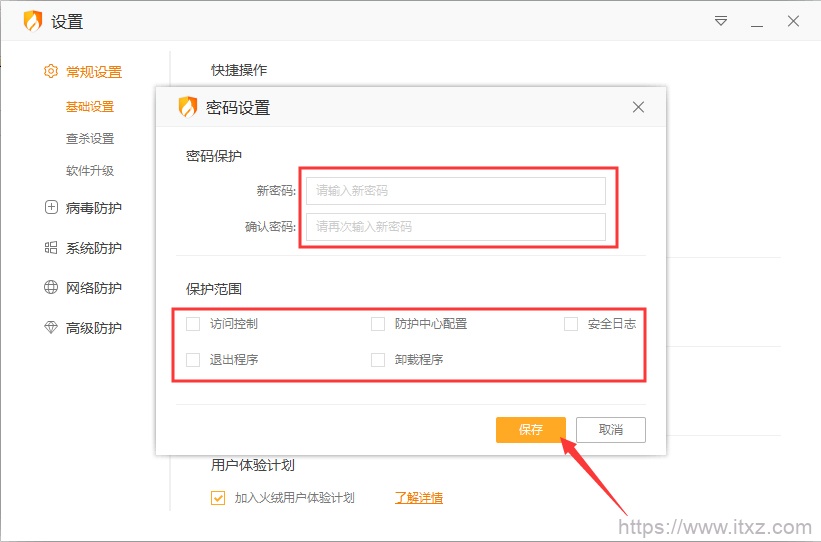This screenshot has height=542, width=821.
Task: Enable the 访问控制 checkbox
Action: tap(193, 324)
